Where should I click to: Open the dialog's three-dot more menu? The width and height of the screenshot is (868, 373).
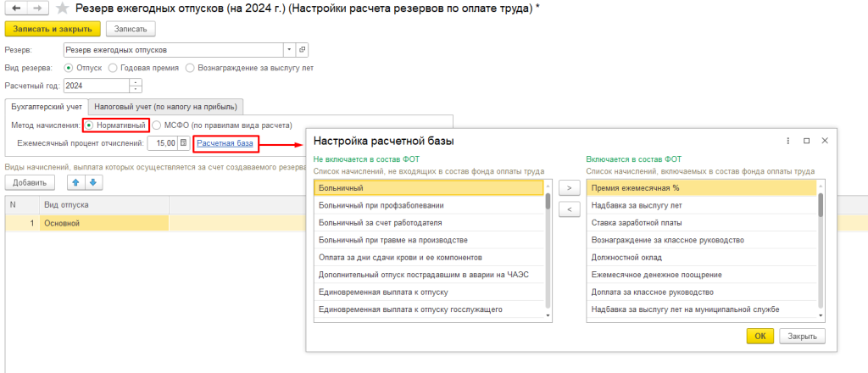pos(788,141)
